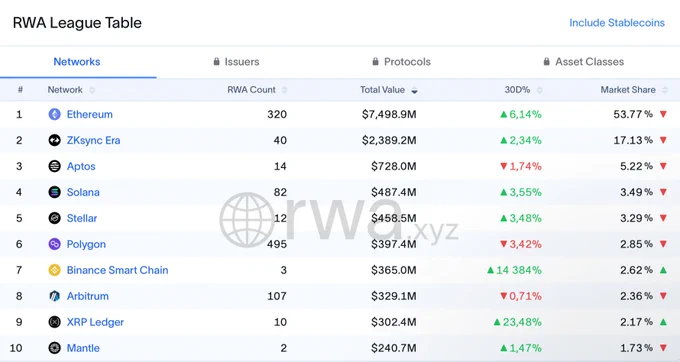The image size is (680, 362).
Task: Click the lock icon beside Asset Classes
Action: 546,62
